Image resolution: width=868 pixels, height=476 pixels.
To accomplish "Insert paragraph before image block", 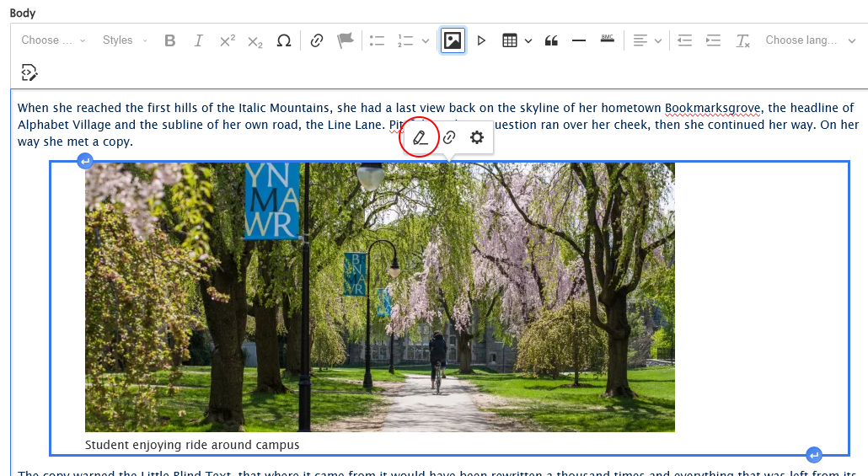I will pyautogui.click(x=85, y=162).
